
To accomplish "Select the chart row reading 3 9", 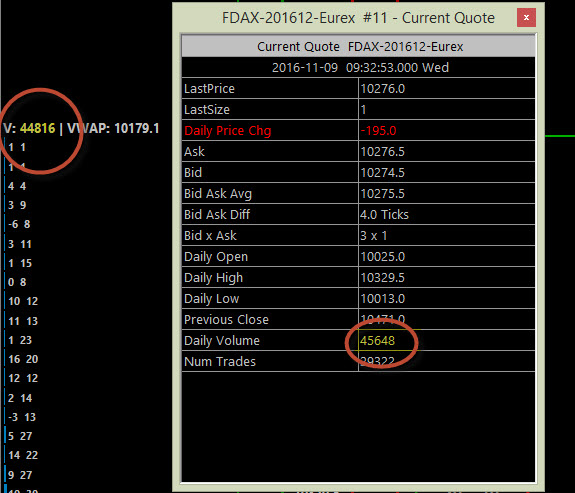I will pos(17,205).
